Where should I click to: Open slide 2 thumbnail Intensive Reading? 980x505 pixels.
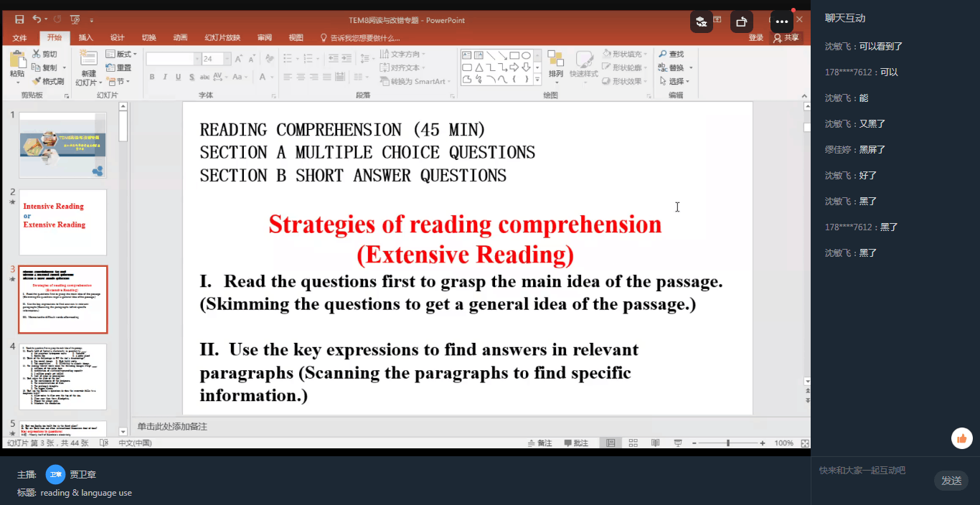coord(63,222)
